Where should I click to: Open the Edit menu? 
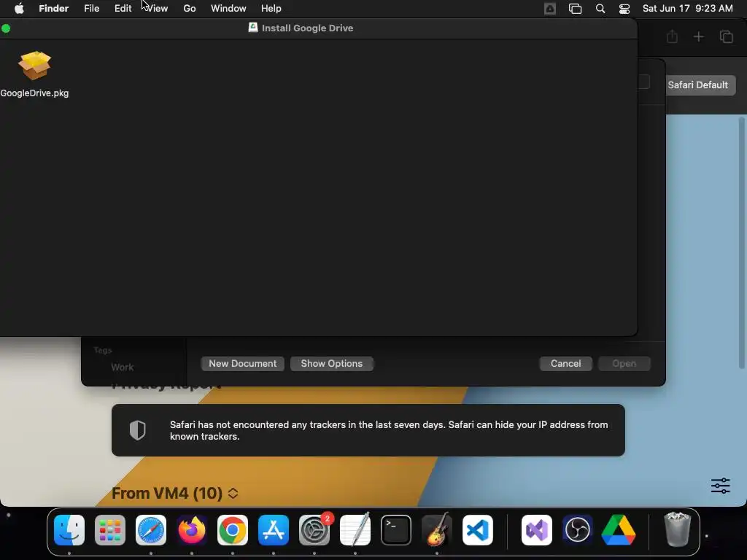pos(123,9)
